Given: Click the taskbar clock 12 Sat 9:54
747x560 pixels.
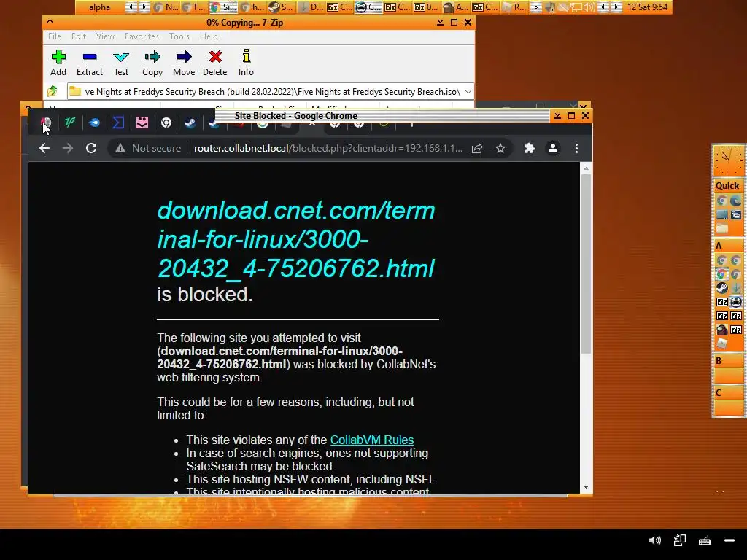Looking at the screenshot, I should [x=648, y=7].
